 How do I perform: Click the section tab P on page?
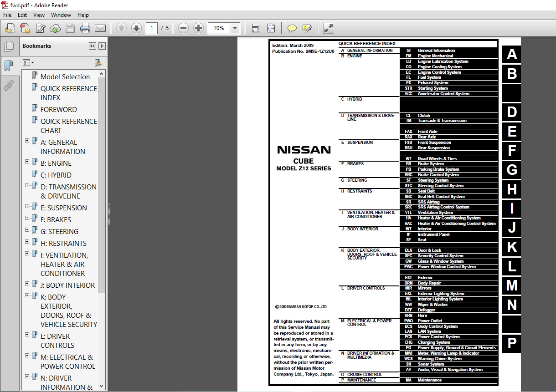tap(512, 343)
